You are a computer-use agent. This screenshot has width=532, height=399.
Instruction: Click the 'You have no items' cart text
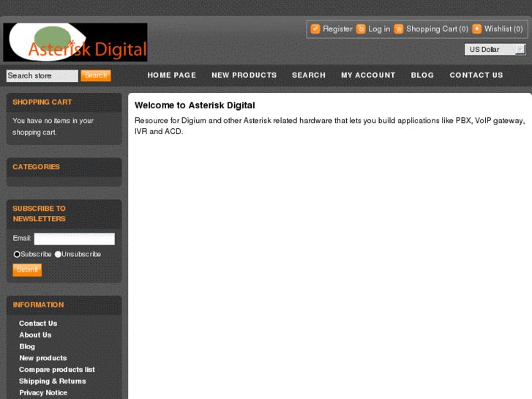53,127
